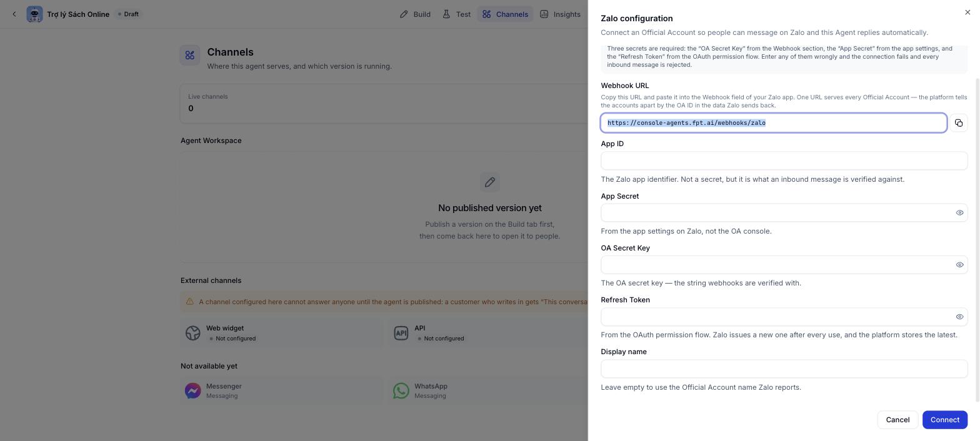
Task: Click the Channels heading icon
Action: pos(190,56)
